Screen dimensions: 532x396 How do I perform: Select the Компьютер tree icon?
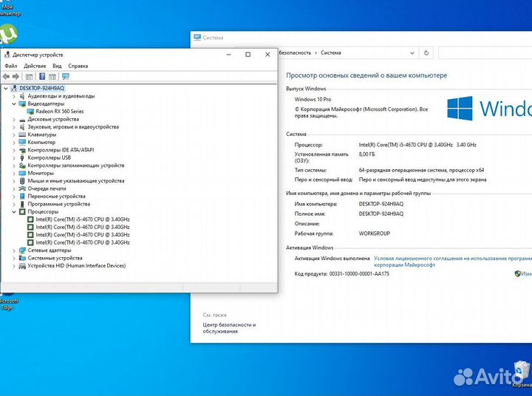click(22, 142)
